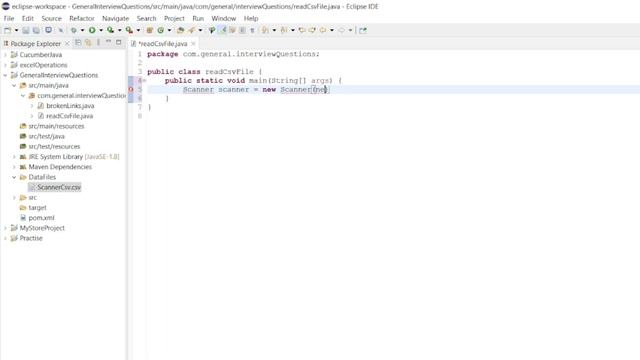The image size is (640, 360).
Task: Open the Window menu
Action: tap(224, 18)
